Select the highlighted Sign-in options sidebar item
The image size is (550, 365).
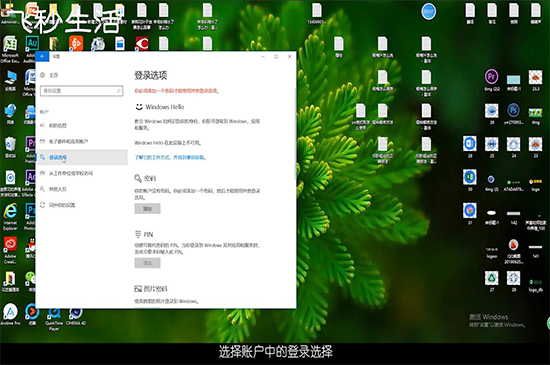[82, 157]
